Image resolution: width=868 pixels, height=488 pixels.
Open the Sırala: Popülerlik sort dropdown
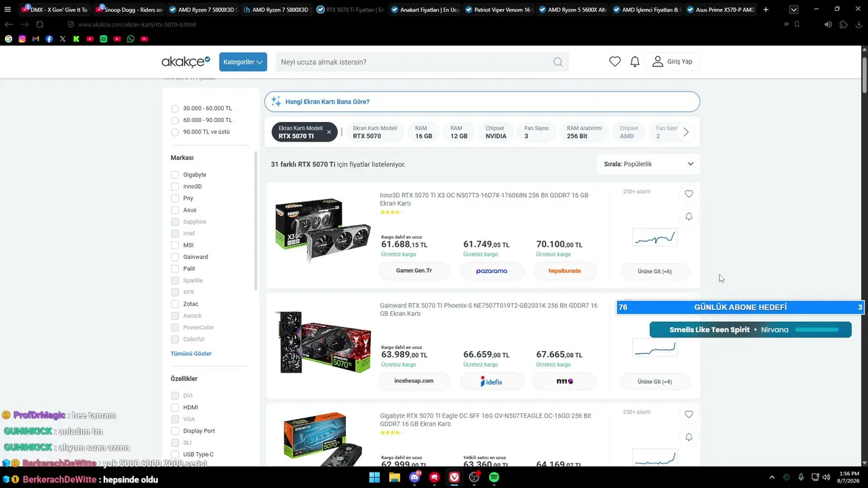click(649, 164)
